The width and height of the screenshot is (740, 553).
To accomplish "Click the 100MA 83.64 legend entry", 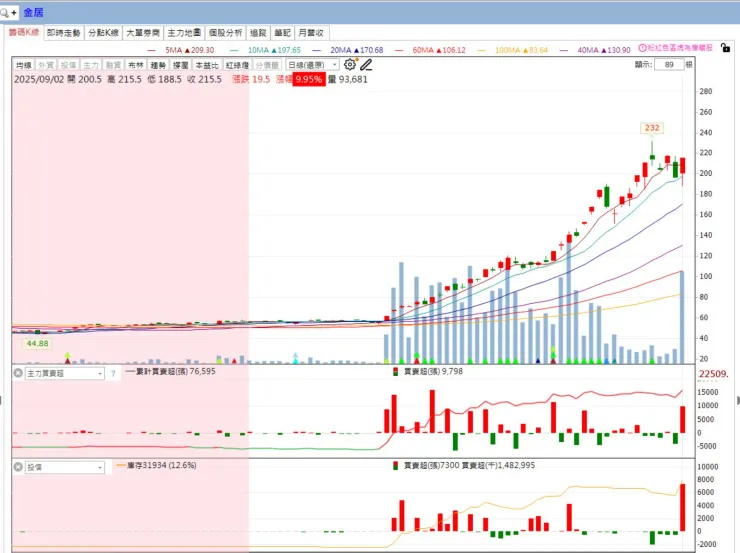I will (x=513, y=50).
